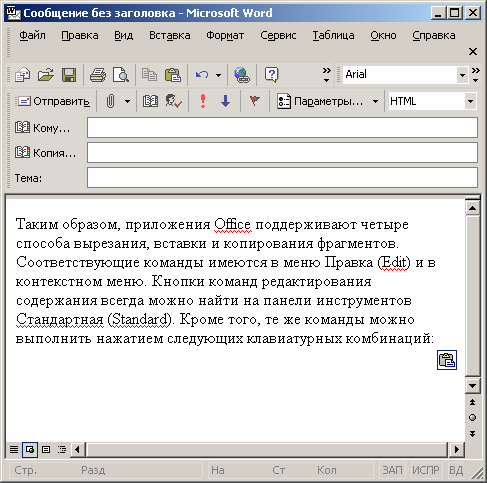Open the attachment type dropdown arrow
This screenshot has width=487, height=483.
click(127, 101)
